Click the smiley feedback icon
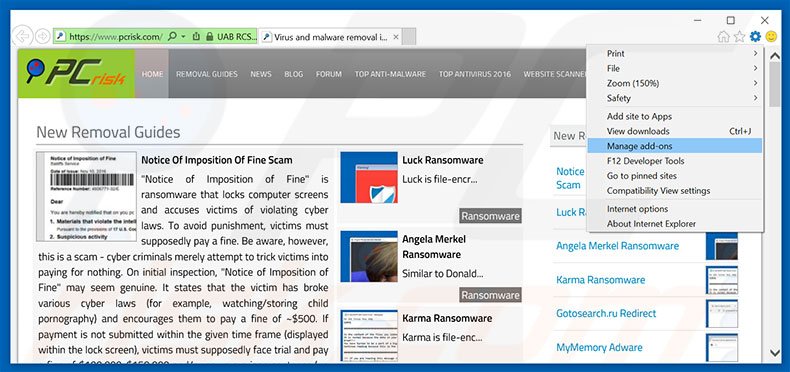 pyautogui.click(x=771, y=36)
